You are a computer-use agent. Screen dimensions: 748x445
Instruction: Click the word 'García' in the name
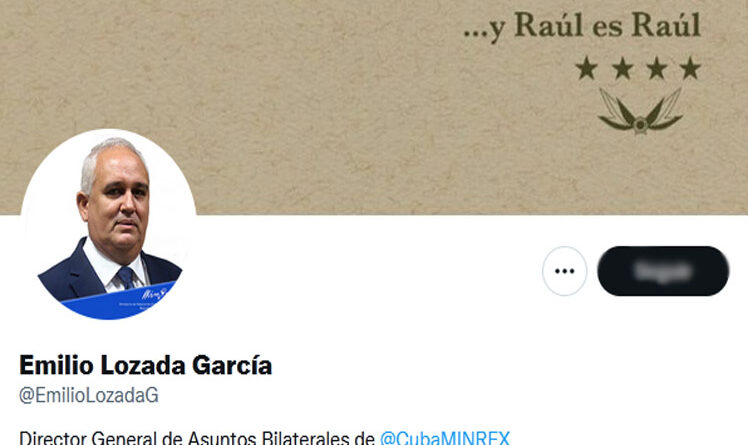tap(232, 365)
